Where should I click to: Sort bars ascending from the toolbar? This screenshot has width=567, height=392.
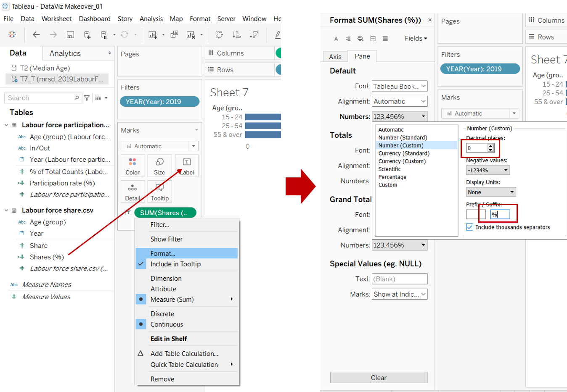click(x=237, y=35)
